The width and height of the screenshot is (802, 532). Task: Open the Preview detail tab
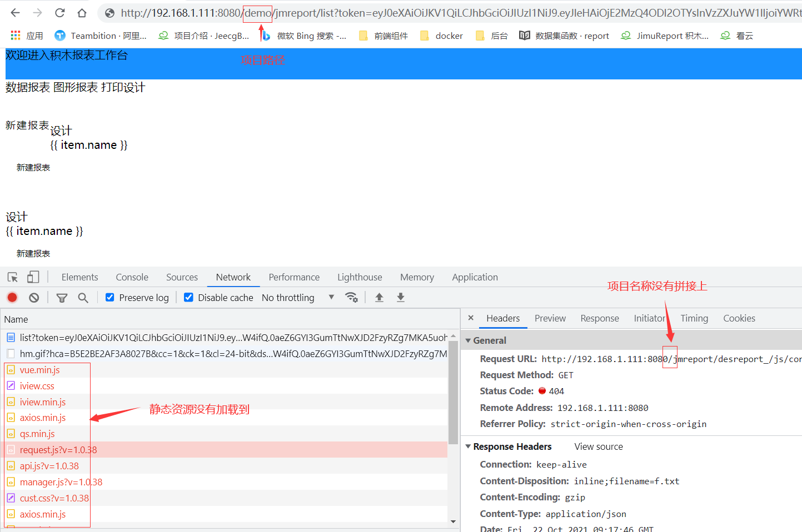(550, 318)
